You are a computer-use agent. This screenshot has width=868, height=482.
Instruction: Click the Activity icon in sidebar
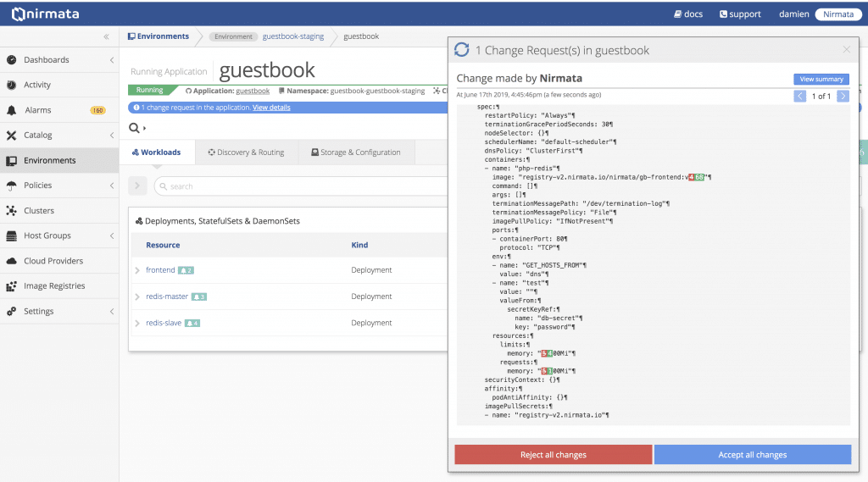coord(12,85)
